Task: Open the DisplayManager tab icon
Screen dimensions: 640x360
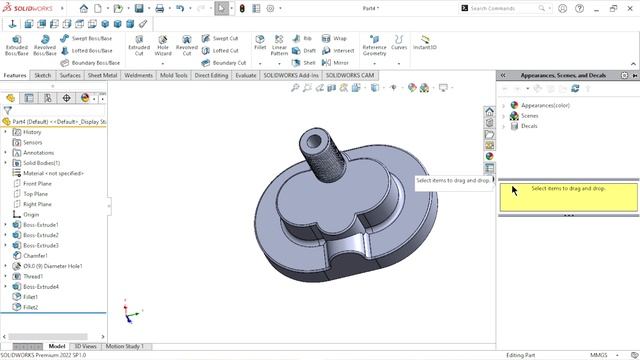Action: click(x=85, y=98)
